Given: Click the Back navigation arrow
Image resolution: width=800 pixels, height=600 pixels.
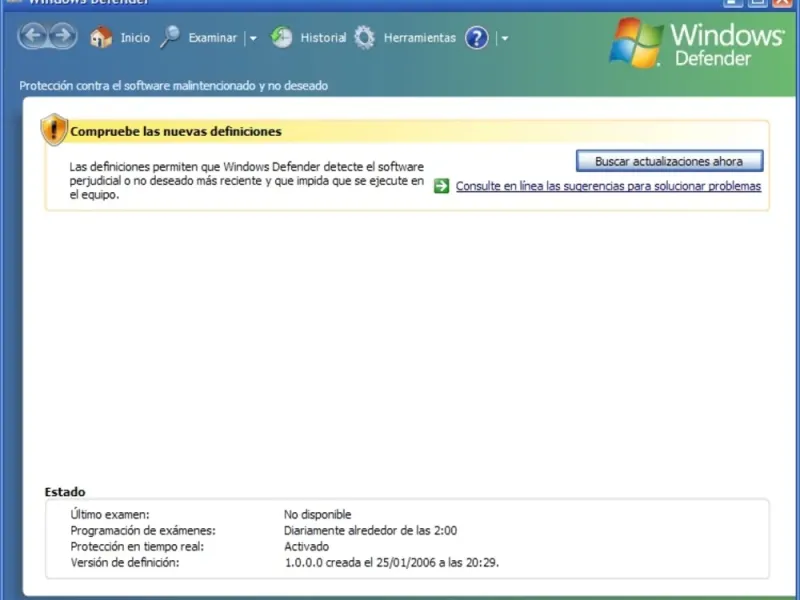Looking at the screenshot, I should (x=33, y=36).
